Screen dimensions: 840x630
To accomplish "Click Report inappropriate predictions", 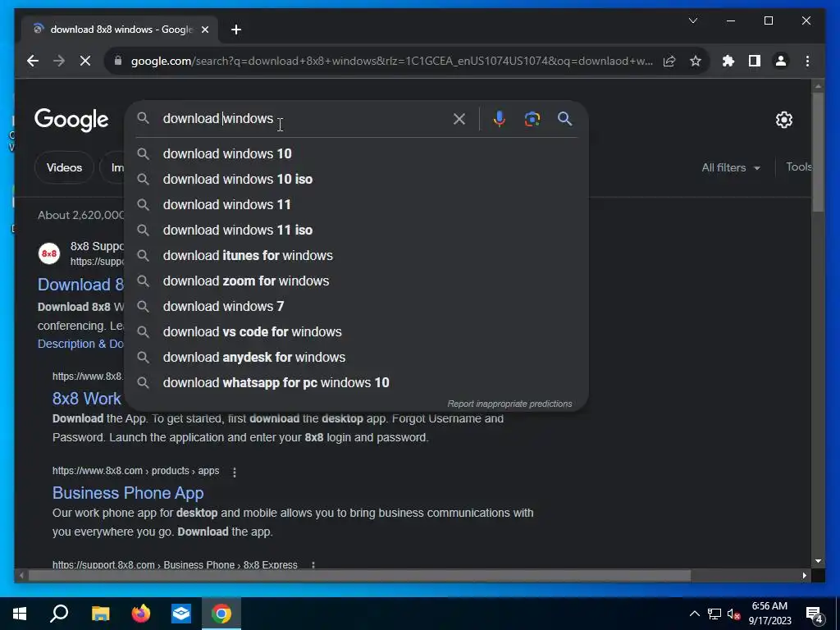I will [509, 404].
